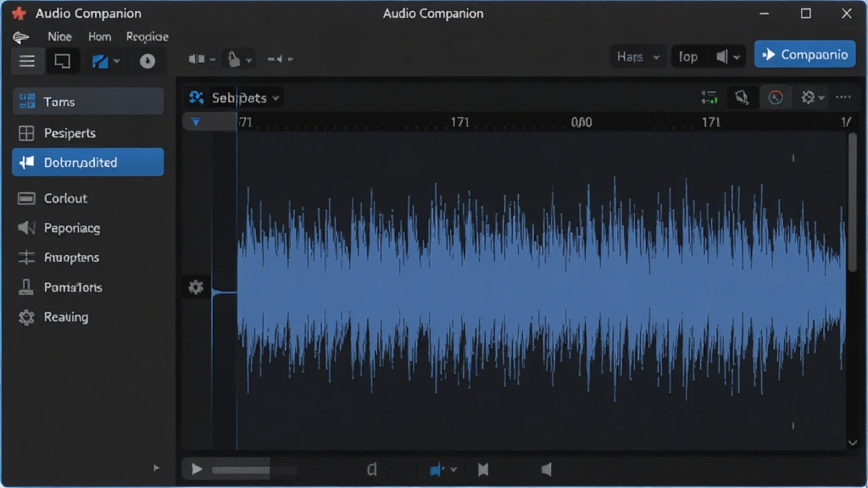The image size is (868, 488).
Task: Click the Pesiperts table icon
Action: pyautogui.click(x=26, y=133)
